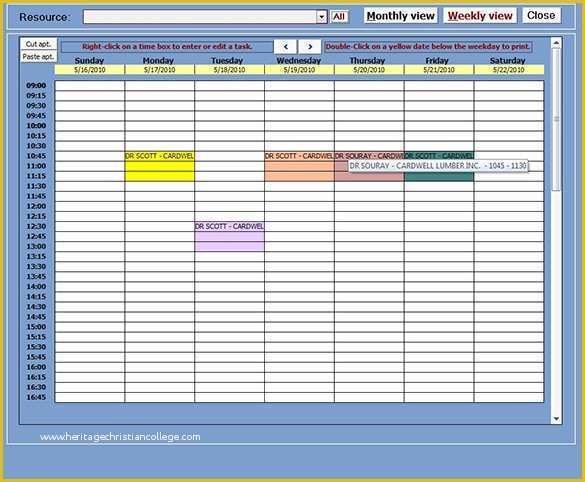585x482 pixels.
Task: Click into the Resource combo box field
Action: click(200, 17)
